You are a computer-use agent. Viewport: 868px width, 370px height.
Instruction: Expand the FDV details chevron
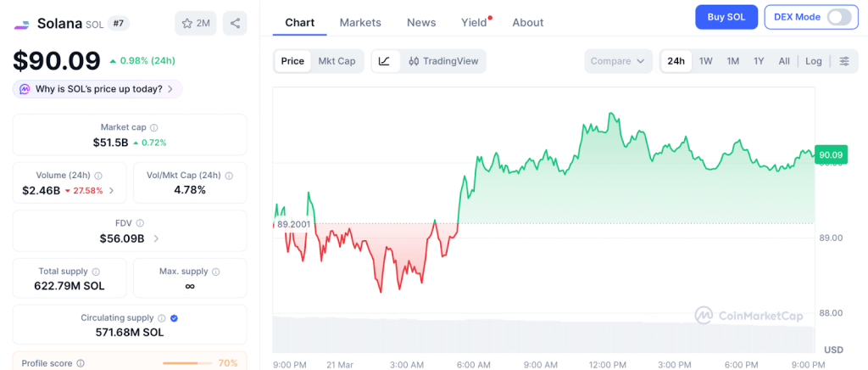[156, 238]
